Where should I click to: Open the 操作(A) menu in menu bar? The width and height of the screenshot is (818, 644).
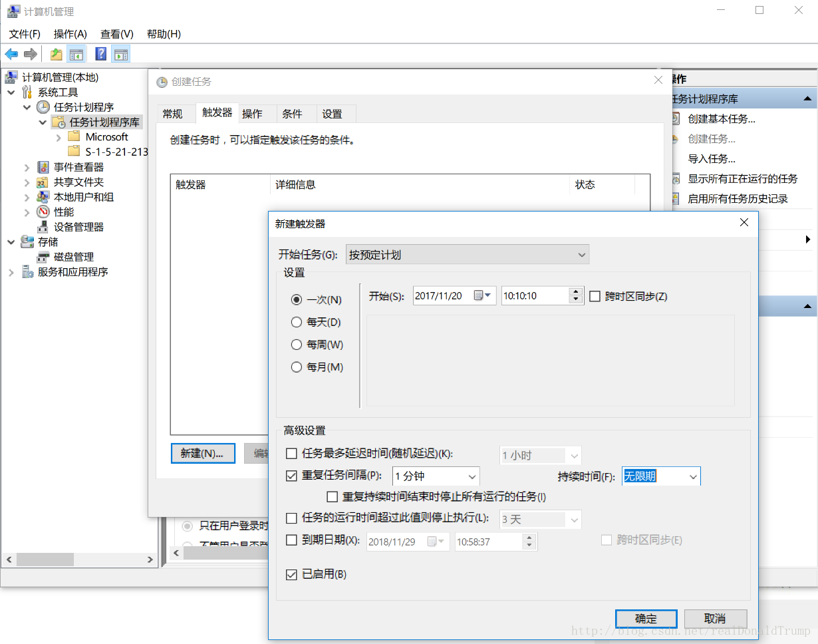click(70, 34)
